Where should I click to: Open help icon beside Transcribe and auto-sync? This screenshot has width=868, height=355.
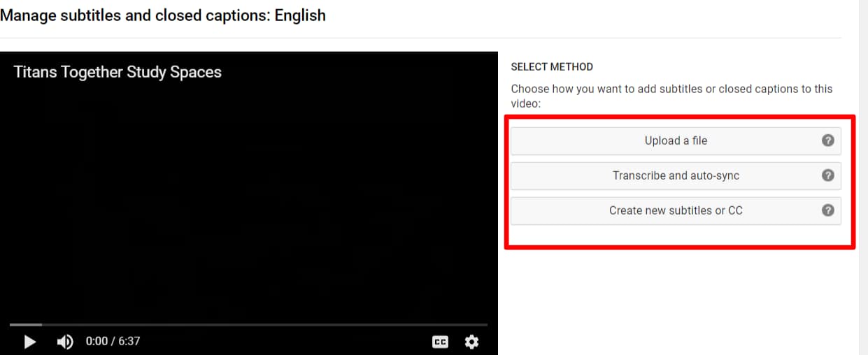click(828, 175)
